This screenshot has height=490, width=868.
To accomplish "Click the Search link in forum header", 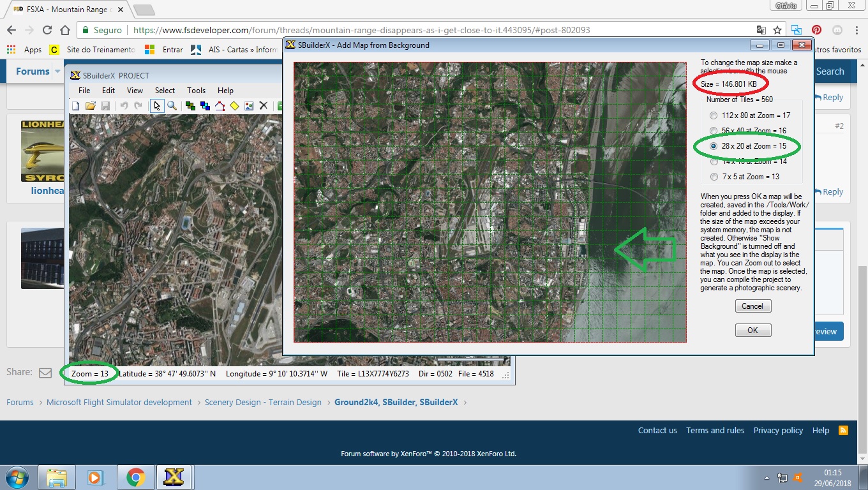I will [x=830, y=71].
